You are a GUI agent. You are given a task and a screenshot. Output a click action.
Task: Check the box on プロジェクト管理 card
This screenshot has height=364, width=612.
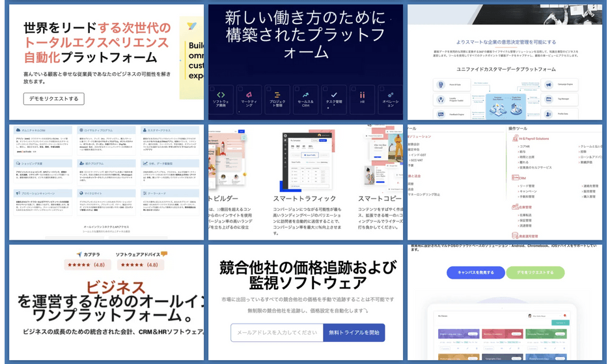click(269, 89)
